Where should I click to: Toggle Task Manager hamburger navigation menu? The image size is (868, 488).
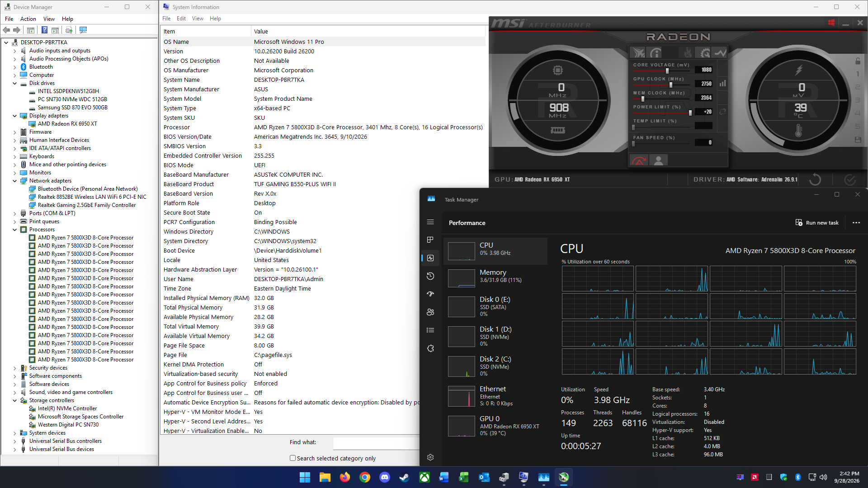[430, 222]
